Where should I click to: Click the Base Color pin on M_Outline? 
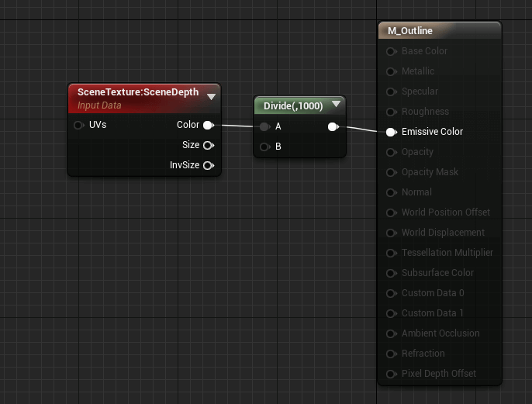[x=391, y=51]
